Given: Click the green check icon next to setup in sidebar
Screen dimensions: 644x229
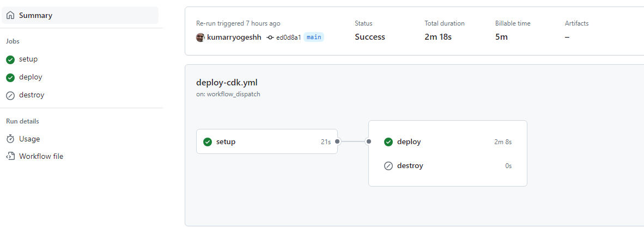Looking at the screenshot, I should coord(11,59).
